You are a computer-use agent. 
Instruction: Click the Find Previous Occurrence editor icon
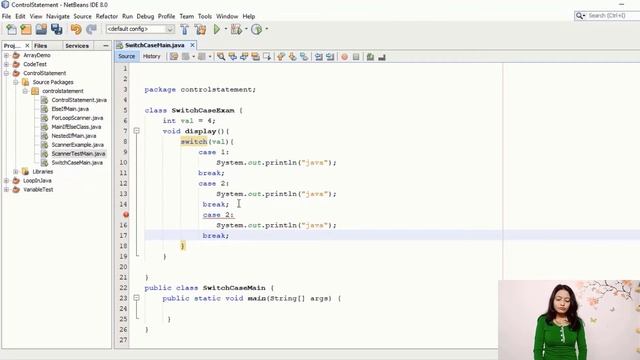[x=232, y=57]
